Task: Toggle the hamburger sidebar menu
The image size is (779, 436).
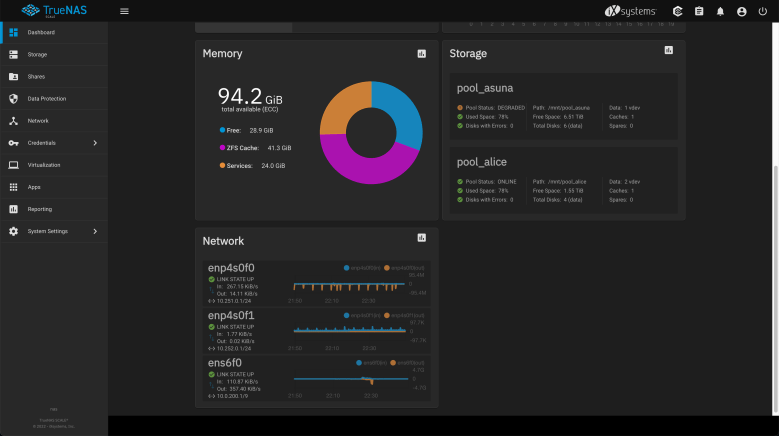Action: click(x=124, y=11)
